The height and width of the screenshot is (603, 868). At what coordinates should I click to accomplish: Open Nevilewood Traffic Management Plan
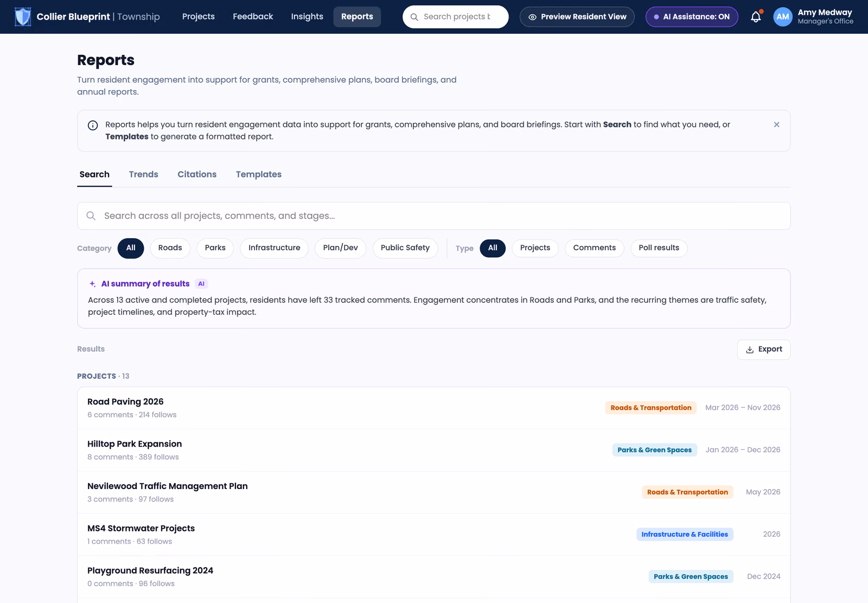pos(433,492)
